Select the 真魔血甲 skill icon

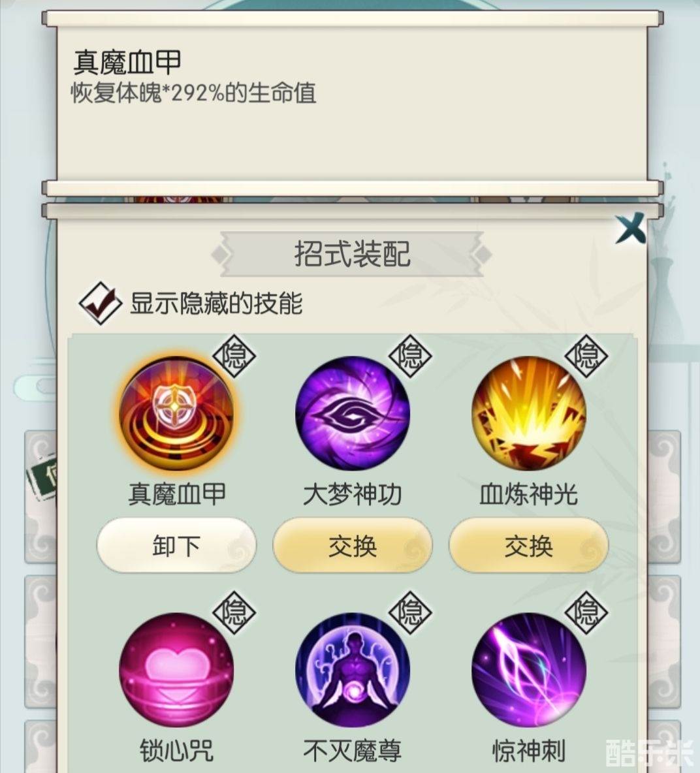pos(176,413)
